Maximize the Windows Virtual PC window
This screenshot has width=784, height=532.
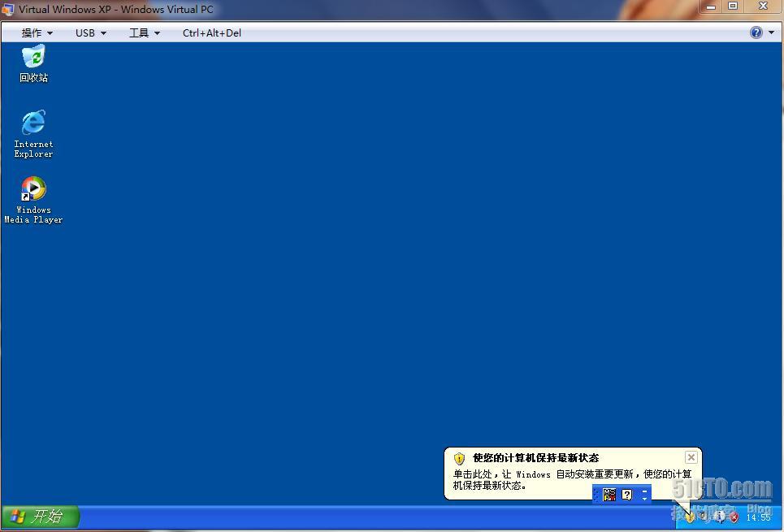click(x=733, y=6)
